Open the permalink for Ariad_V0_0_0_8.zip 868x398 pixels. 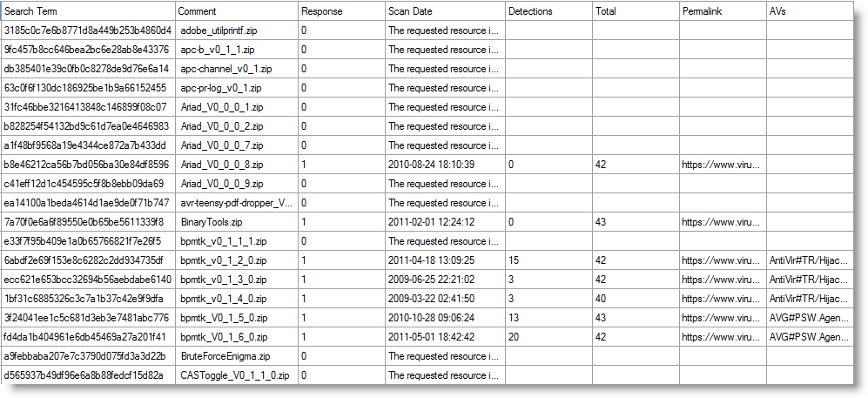(x=722, y=165)
